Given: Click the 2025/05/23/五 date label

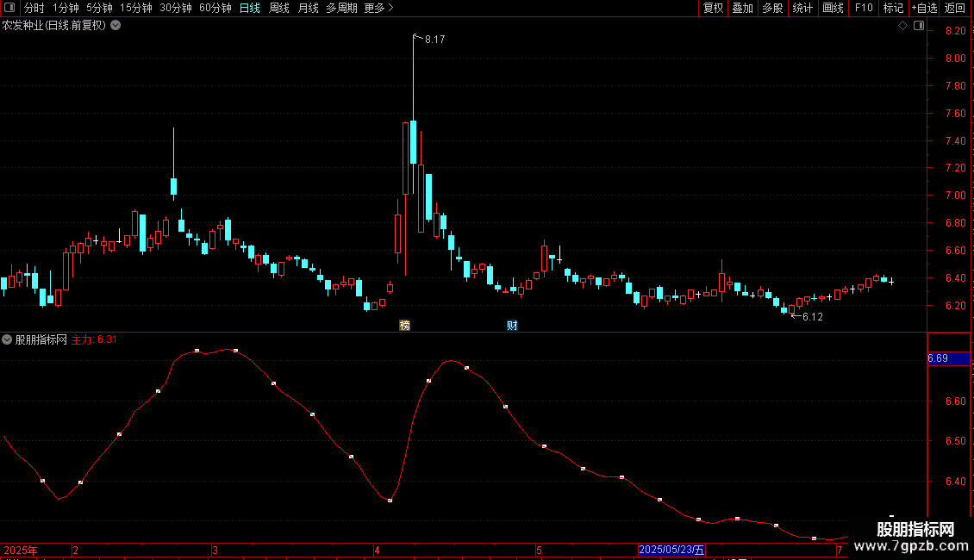Looking at the screenshot, I should click(x=671, y=550).
